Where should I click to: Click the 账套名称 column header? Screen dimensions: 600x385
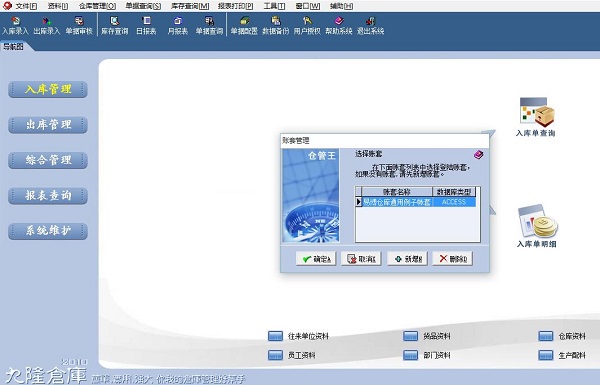pyautogui.click(x=397, y=192)
